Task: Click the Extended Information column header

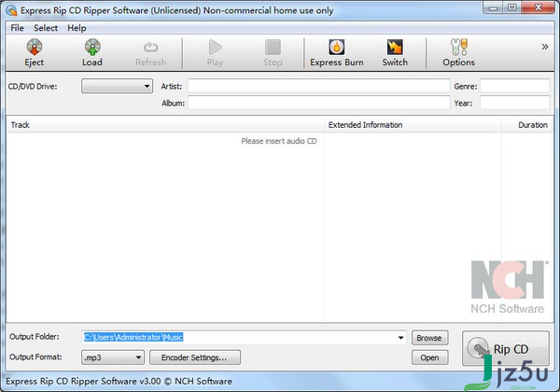Action: pos(413,125)
